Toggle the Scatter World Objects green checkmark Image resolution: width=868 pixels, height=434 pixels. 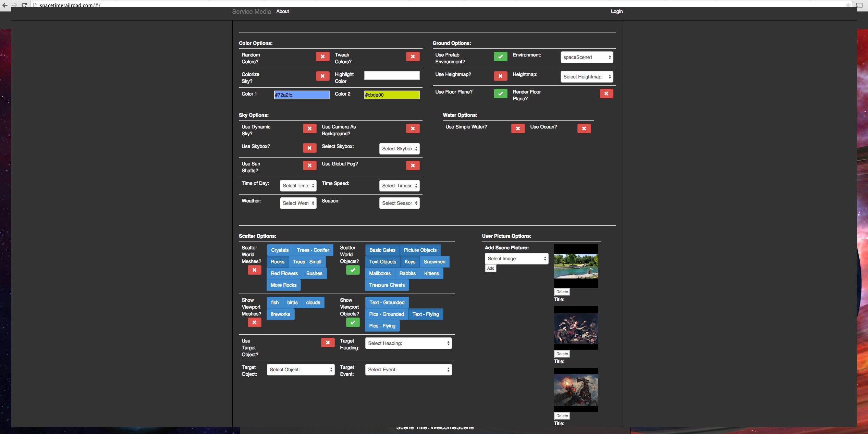tap(353, 270)
